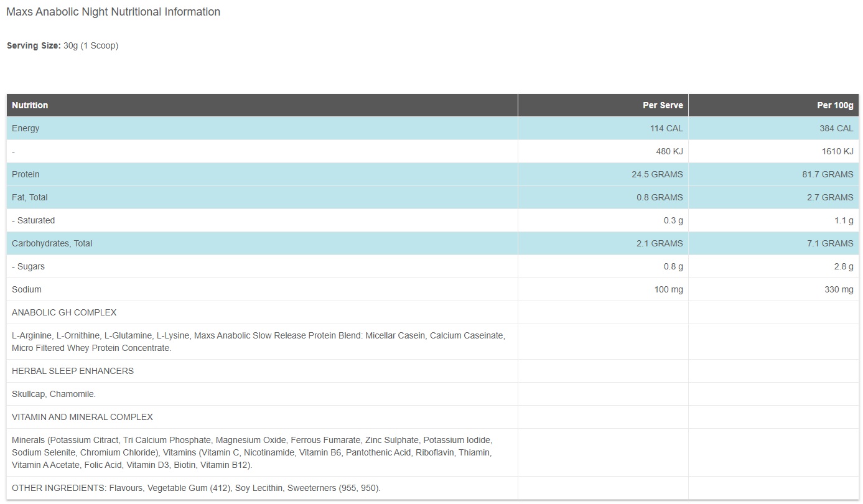Click the '2.1 GRAMS' carbohydrates value
Viewport: 863px width, 504px height.
tap(660, 243)
